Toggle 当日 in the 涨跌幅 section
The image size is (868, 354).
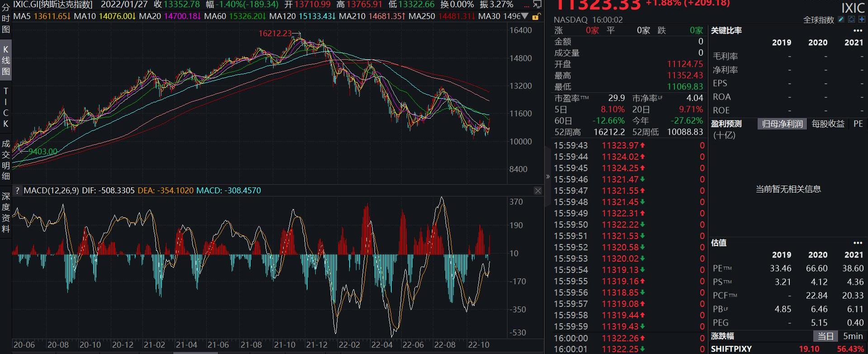tap(825, 336)
